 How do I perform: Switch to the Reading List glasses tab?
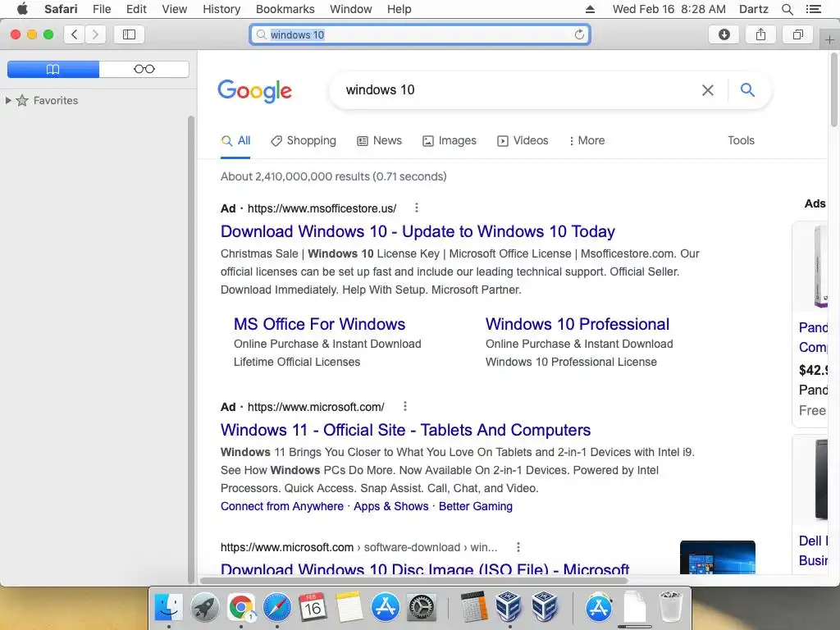point(144,69)
